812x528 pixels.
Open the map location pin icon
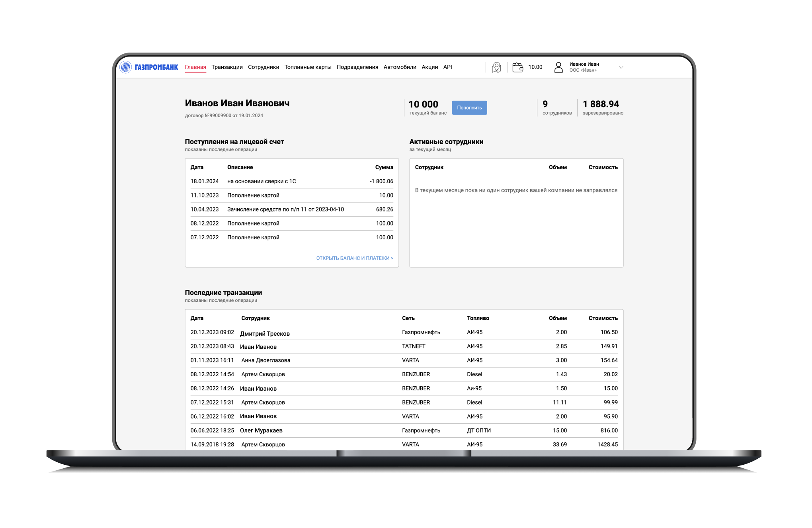(x=496, y=67)
